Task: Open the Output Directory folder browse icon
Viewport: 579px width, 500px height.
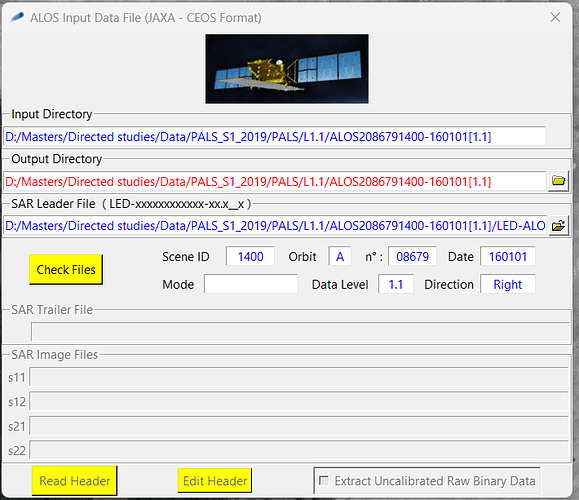Action: click(558, 181)
